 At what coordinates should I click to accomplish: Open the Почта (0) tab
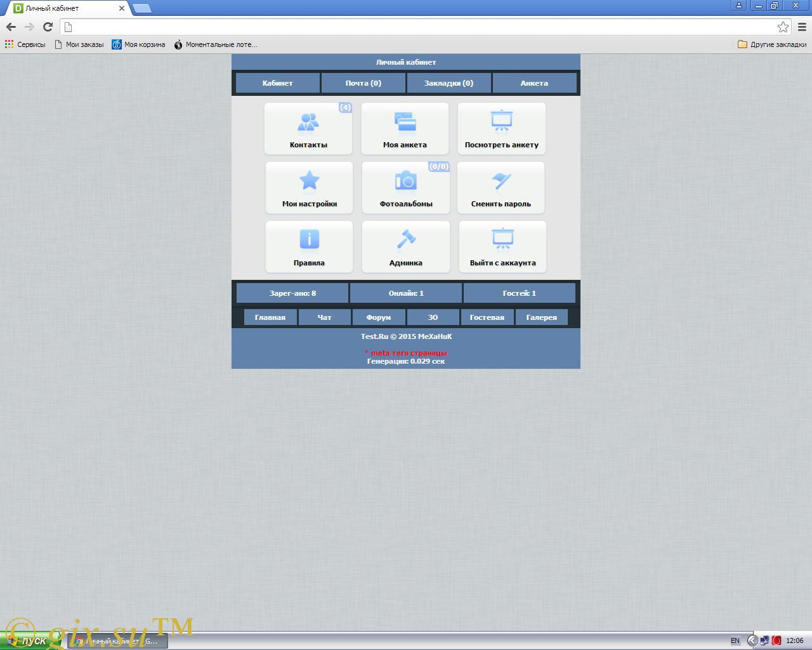pyautogui.click(x=363, y=83)
